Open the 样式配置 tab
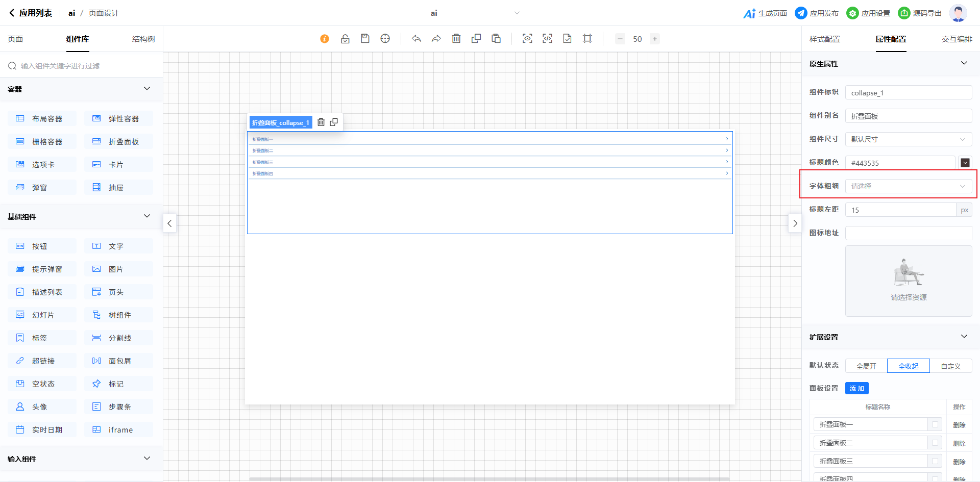Viewport: 980px width, 482px height. click(x=824, y=39)
